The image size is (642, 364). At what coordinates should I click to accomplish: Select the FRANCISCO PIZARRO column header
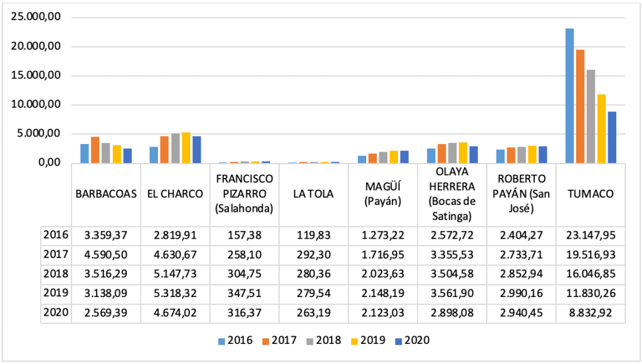pos(245,194)
